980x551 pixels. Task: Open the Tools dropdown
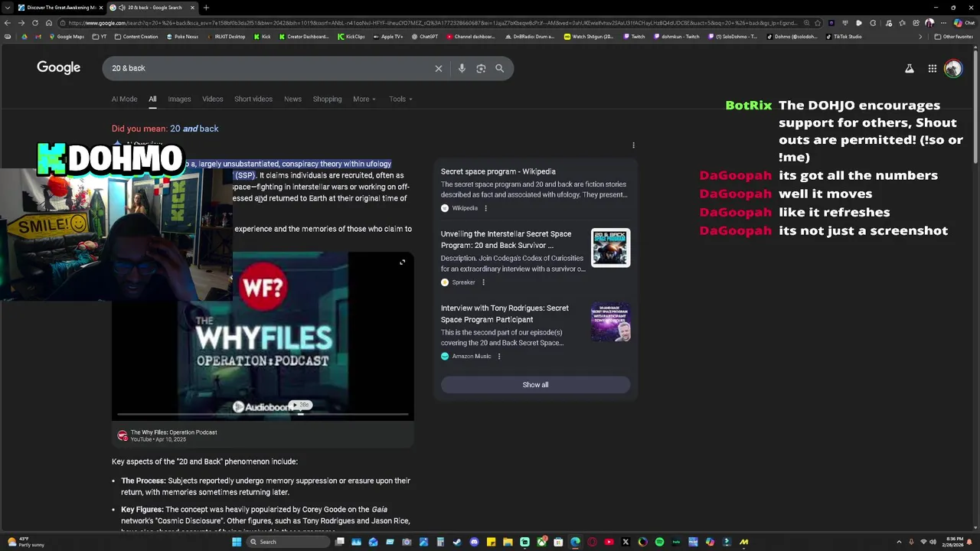400,99
